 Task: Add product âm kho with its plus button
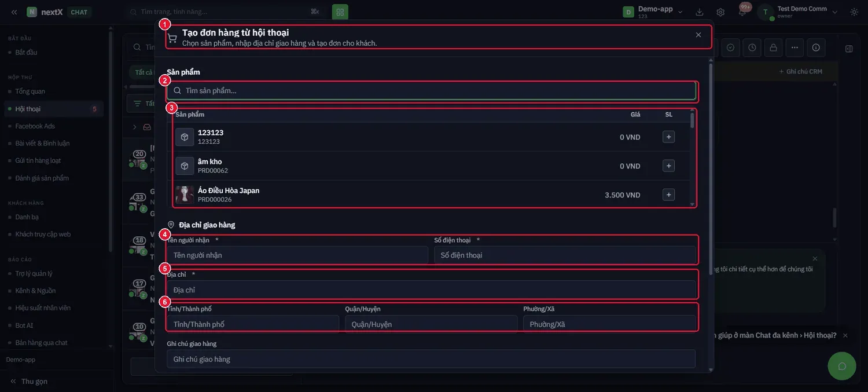coord(668,166)
